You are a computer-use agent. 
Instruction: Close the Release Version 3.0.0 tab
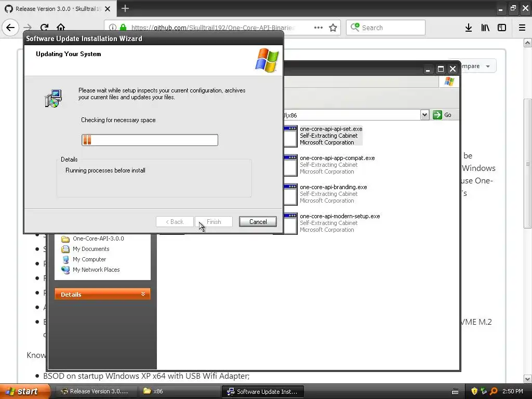coord(108,9)
